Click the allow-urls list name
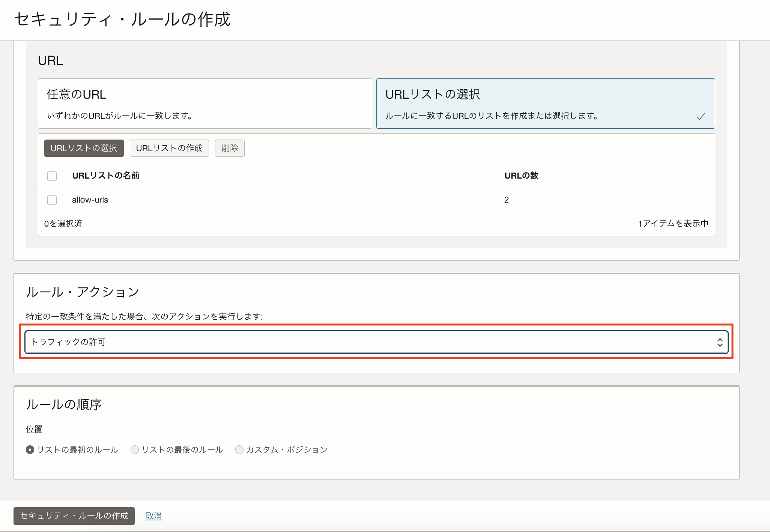 tap(90, 200)
